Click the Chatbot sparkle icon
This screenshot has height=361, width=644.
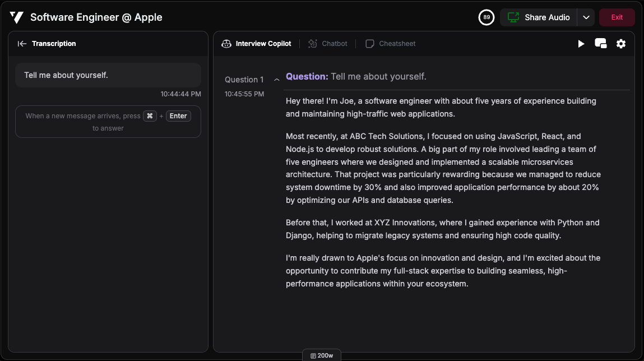point(313,44)
